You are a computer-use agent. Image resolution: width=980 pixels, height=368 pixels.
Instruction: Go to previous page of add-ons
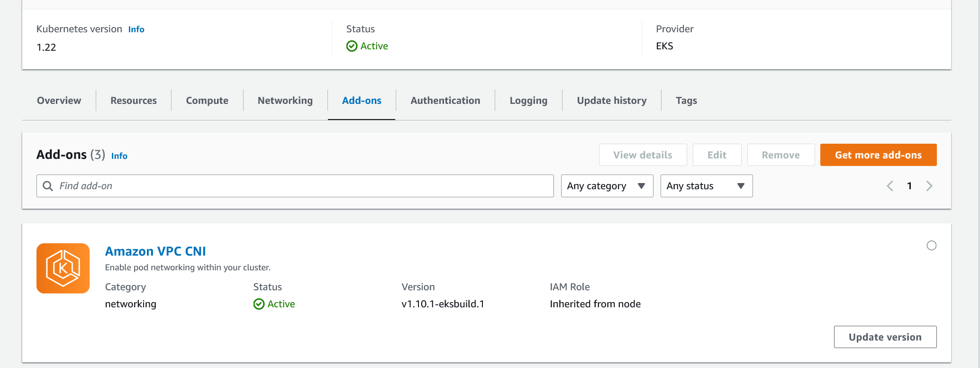coord(890,186)
